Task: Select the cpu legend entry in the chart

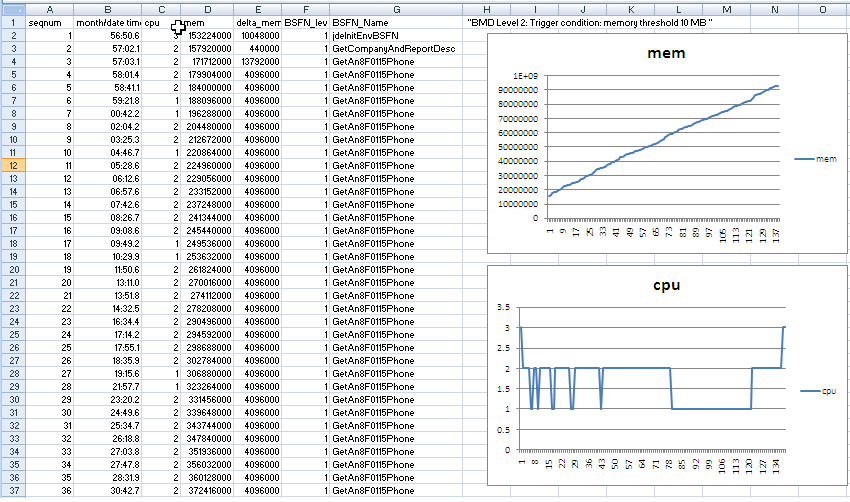Action: click(817, 390)
